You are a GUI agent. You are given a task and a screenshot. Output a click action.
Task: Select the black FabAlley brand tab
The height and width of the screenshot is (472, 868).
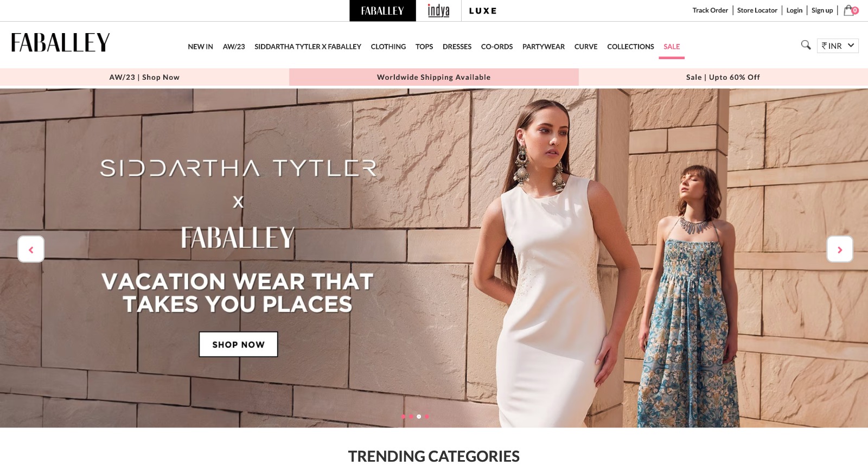point(382,11)
